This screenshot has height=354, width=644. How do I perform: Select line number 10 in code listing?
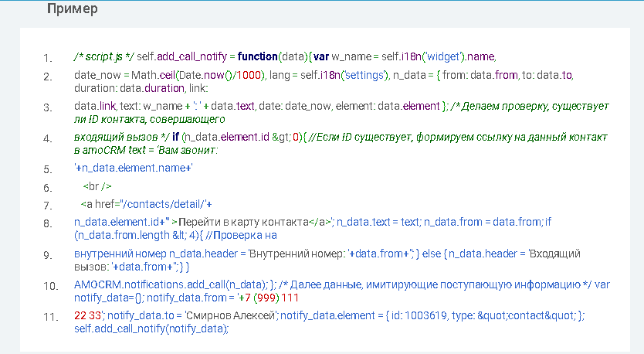click(x=49, y=286)
